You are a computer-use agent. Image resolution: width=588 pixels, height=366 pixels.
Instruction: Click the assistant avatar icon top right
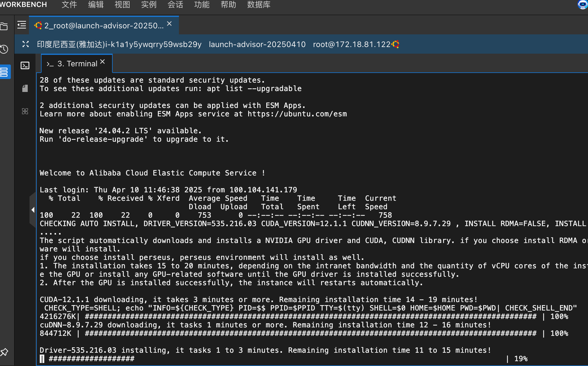coord(582,5)
